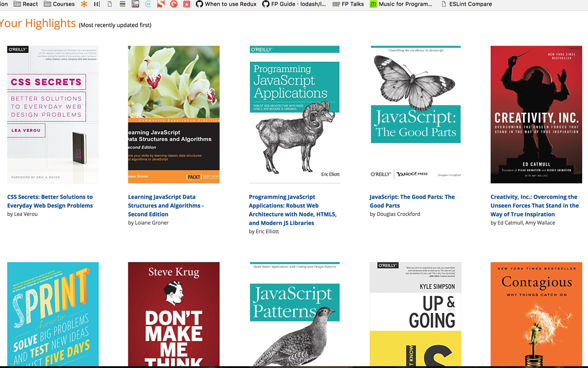Click the purple-green stripes bookmark icon
Image resolution: width=588 pixels, height=368 pixels.
coord(122,4)
